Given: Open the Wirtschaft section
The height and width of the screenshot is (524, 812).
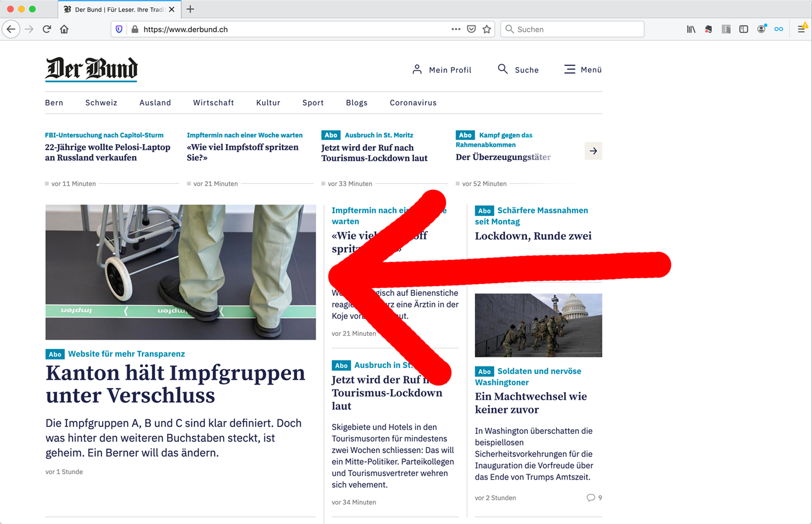Looking at the screenshot, I should pos(213,103).
